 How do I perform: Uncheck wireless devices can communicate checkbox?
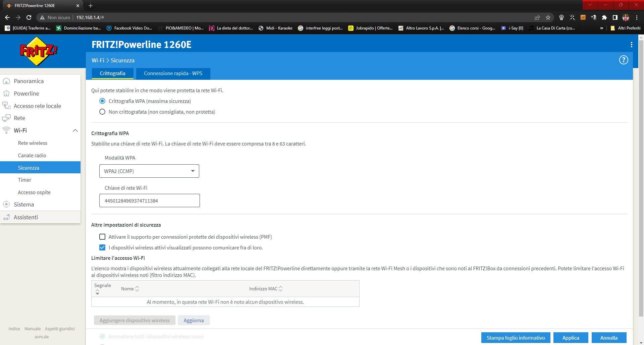[102, 247]
